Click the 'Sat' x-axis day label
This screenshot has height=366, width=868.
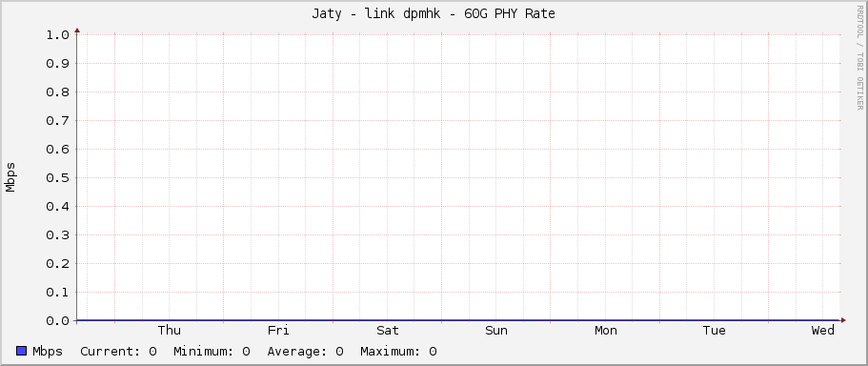point(388,331)
